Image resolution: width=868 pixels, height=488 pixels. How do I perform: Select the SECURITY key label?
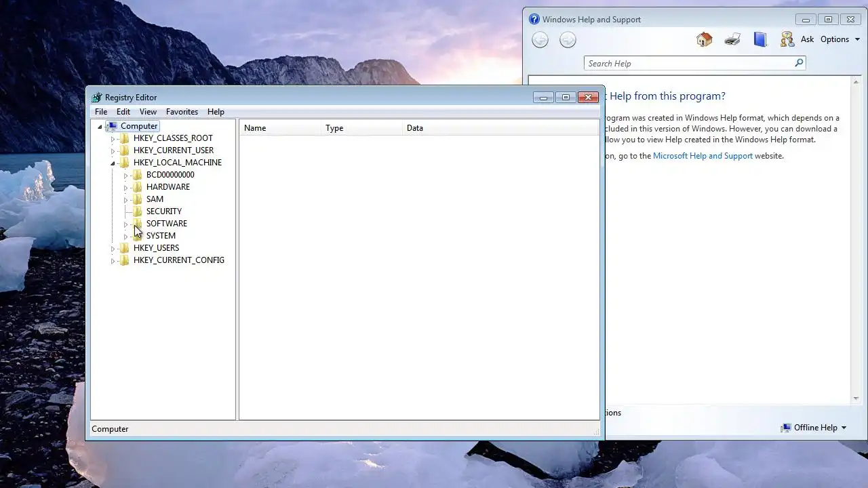(x=164, y=211)
